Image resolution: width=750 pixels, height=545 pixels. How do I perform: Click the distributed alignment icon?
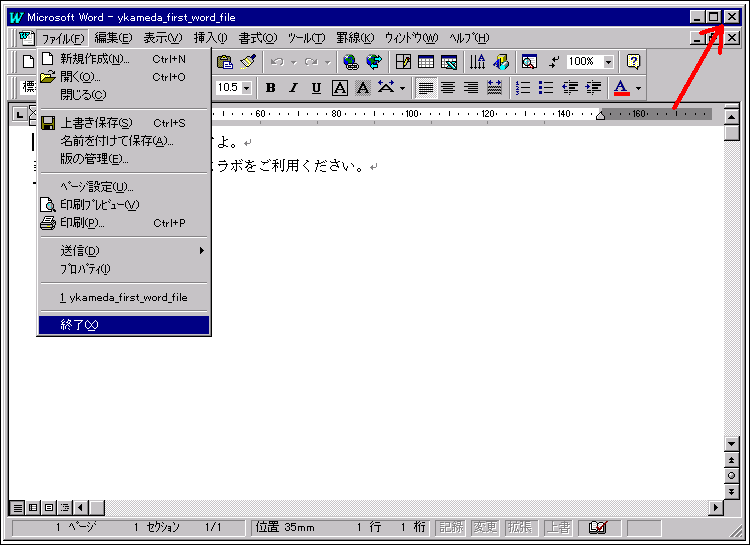tap(494, 88)
